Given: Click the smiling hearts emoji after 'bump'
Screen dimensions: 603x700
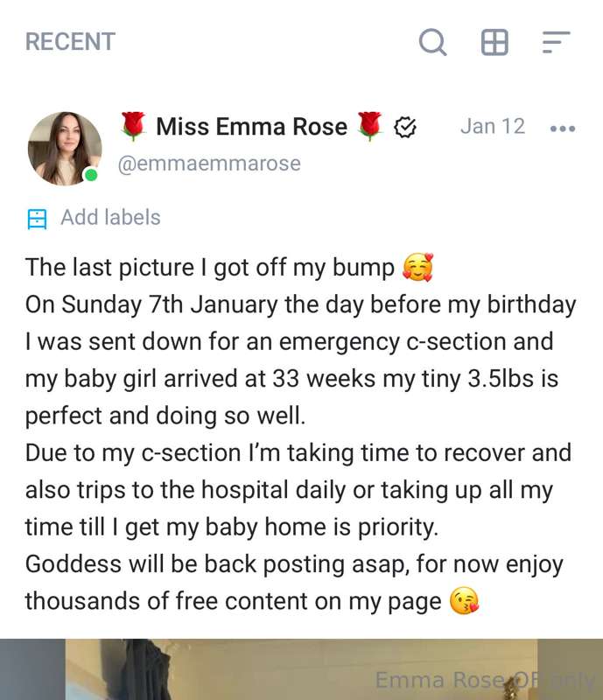Looking at the screenshot, I should coord(417,268).
